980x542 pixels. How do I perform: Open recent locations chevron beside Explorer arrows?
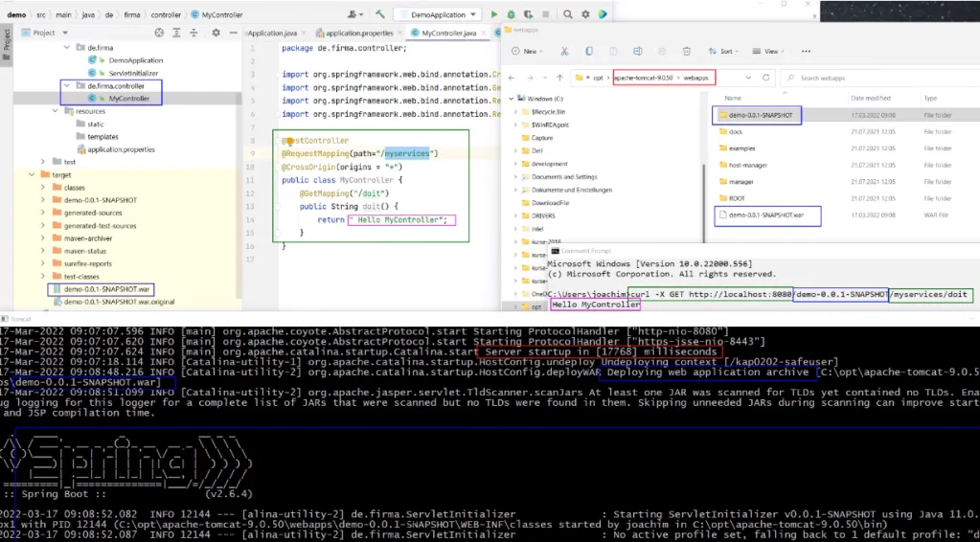coord(544,79)
